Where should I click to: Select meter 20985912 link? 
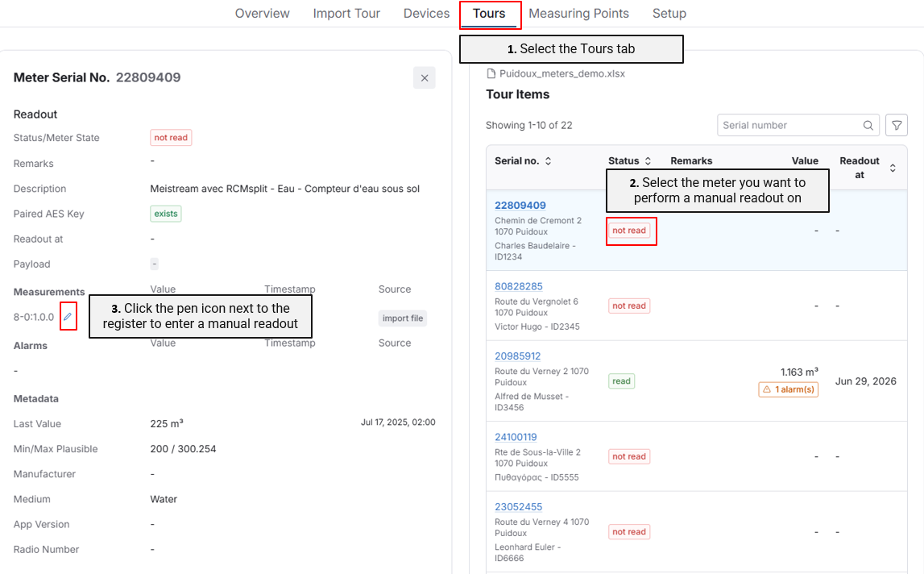tap(517, 356)
